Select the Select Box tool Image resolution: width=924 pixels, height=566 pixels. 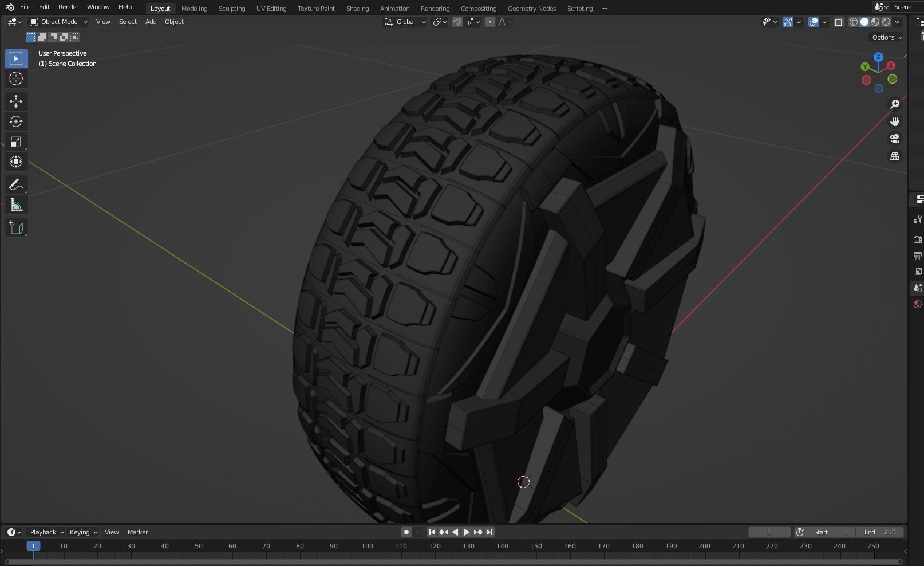pos(16,58)
